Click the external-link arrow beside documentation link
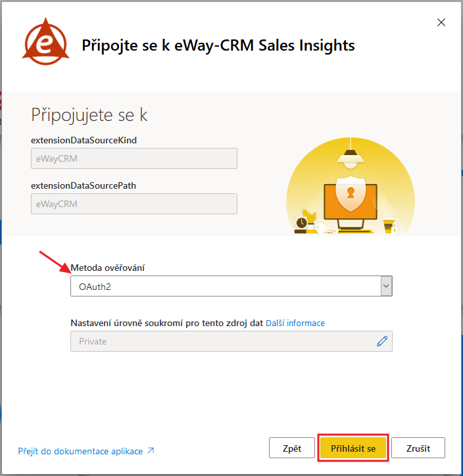 coord(151,451)
